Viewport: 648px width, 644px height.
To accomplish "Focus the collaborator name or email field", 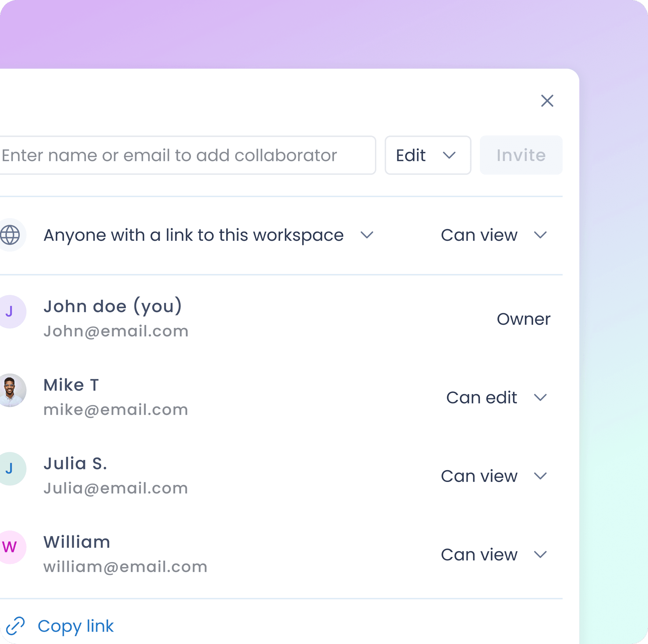I will [188, 155].
